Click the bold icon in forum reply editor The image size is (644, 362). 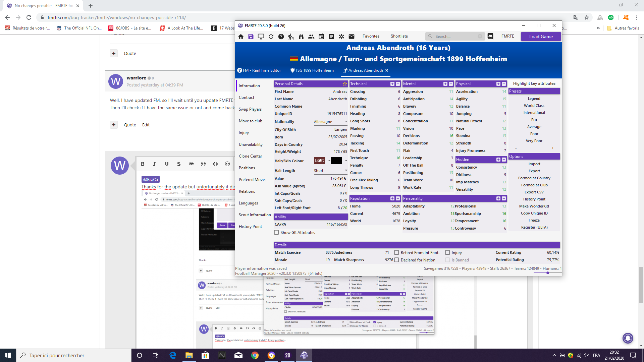coord(143,164)
